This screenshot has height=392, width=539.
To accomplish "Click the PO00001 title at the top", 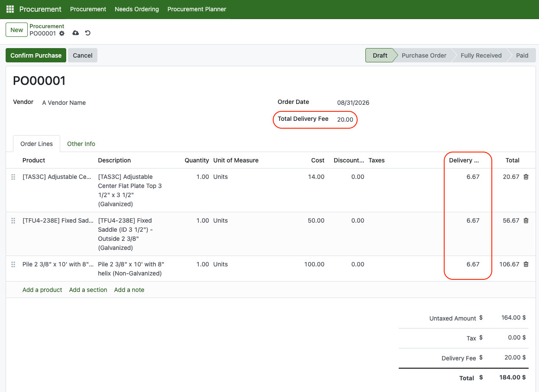I will [x=39, y=81].
